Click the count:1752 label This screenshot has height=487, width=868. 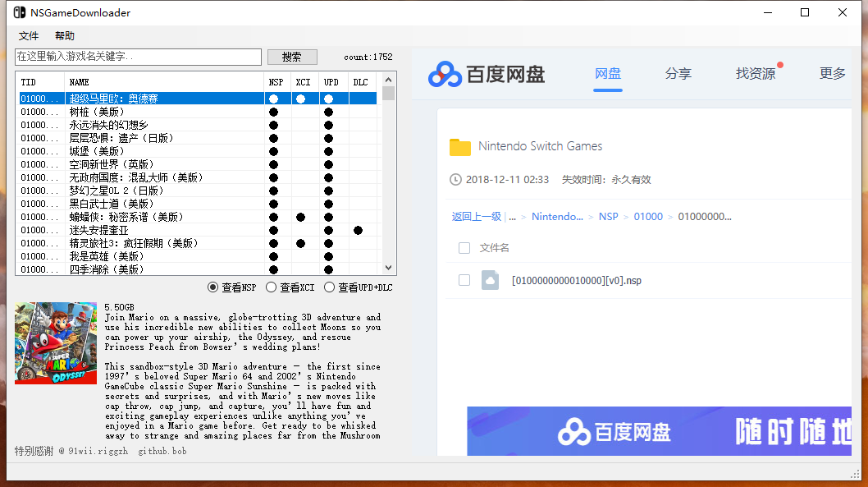pyautogui.click(x=368, y=57)
